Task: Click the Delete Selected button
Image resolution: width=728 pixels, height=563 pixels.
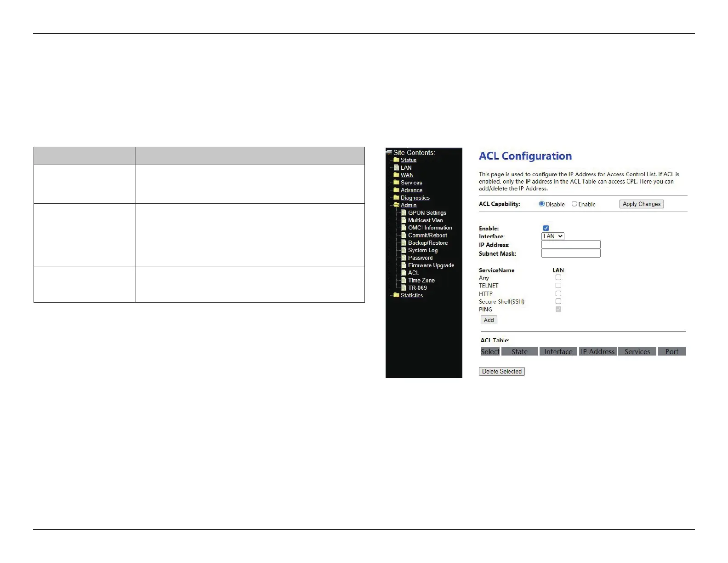Action: point(502,372)
